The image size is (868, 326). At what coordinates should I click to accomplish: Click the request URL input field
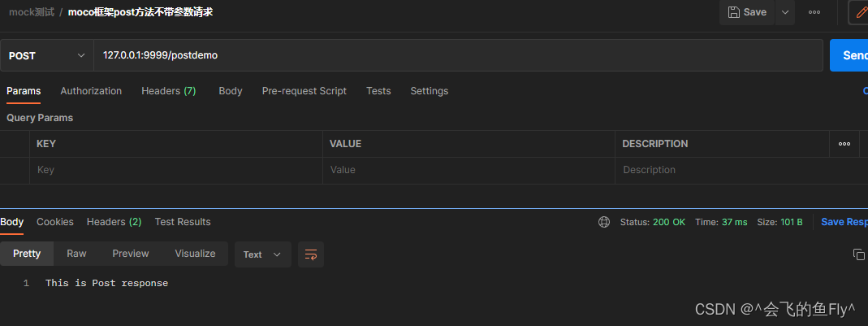[x=458, y=55]
